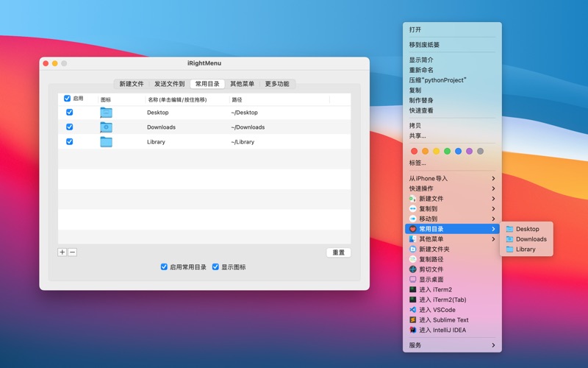
Task: Click the 新建文件 icon in context menu
Action: (412, 199)
